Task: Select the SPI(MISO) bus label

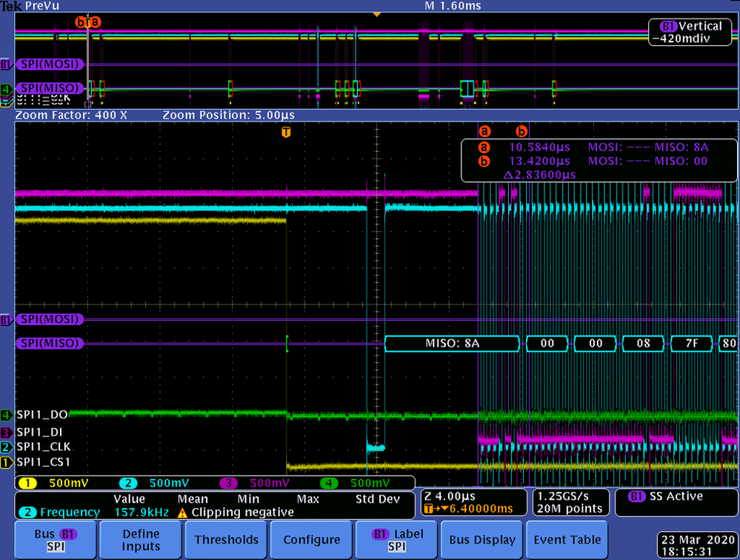Action: click(x=49, y=343)
